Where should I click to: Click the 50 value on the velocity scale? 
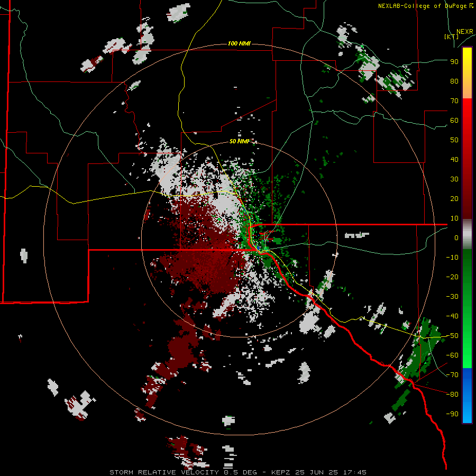point(454,140)
